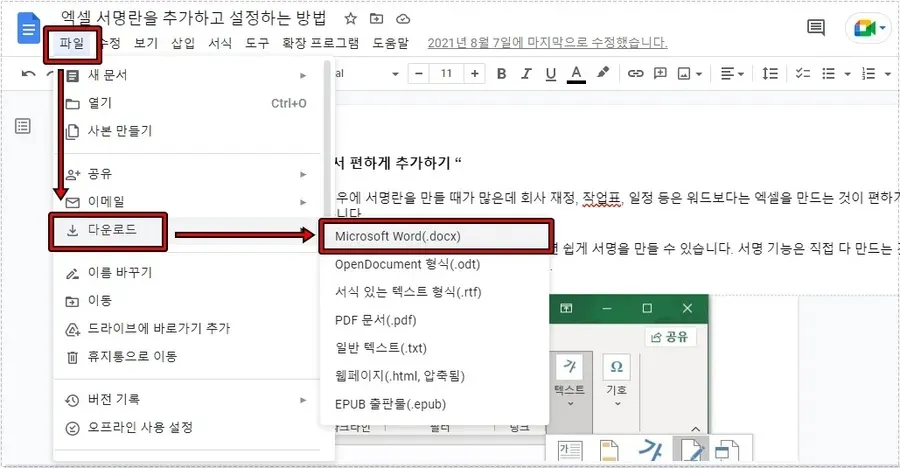Expand the 공유 submenu
Screen dimensions: 900x468
(x=187, y=174)
